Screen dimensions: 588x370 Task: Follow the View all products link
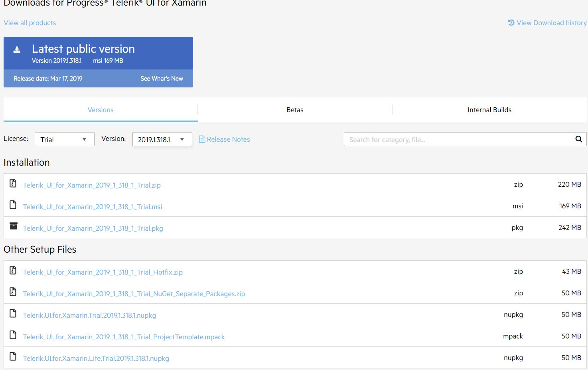pyautogui.click(x=30, y=23)
